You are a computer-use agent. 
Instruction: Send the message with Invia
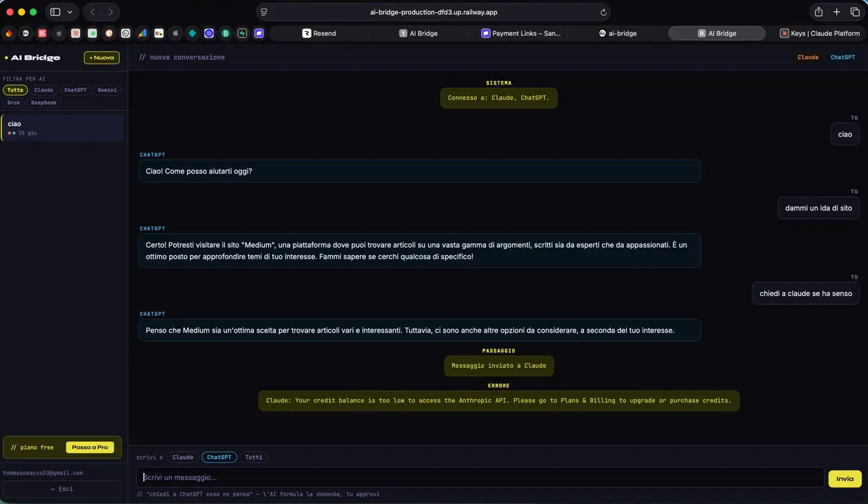click(x=844, y=479)
